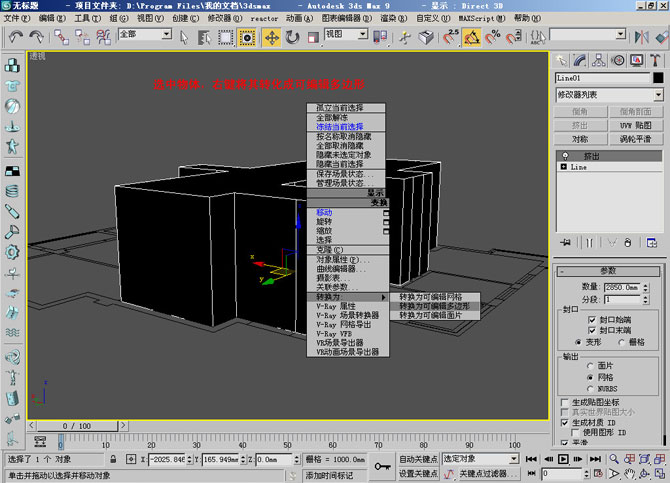Toggle the 封口末端 checkbox
The height and width of the screenshot is (483, 670).
click(x=591, y=329)
